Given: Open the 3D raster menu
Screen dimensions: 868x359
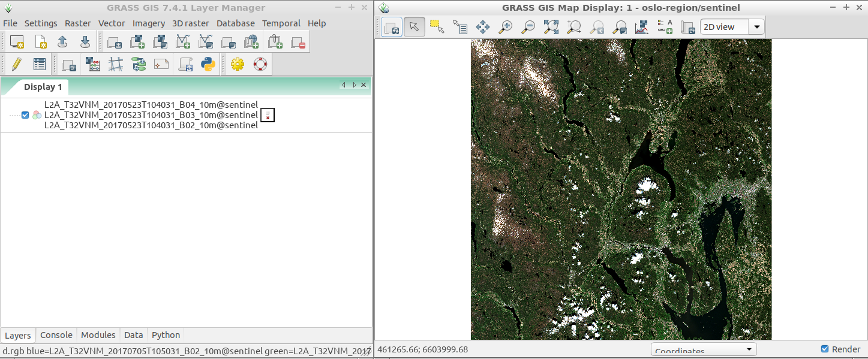Looking at the screenshot, I should (x=191, y=23).
